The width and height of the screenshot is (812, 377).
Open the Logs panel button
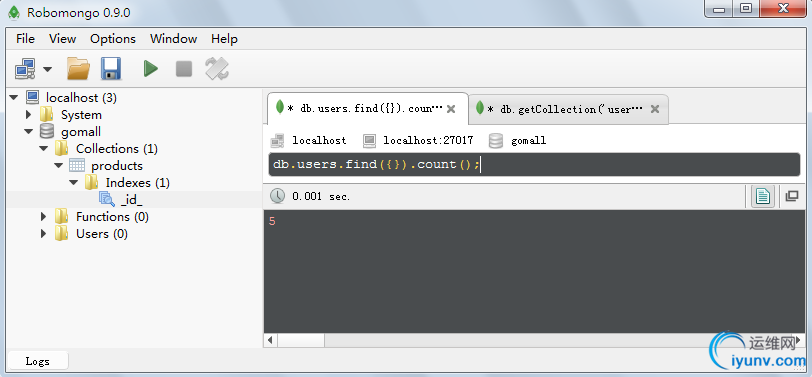[38, 361]
